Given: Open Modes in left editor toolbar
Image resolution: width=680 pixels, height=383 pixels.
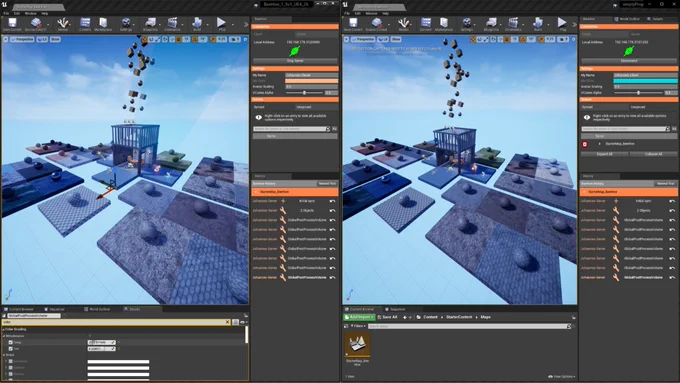Looking at the screenshot, I should (x=63, y=24).
